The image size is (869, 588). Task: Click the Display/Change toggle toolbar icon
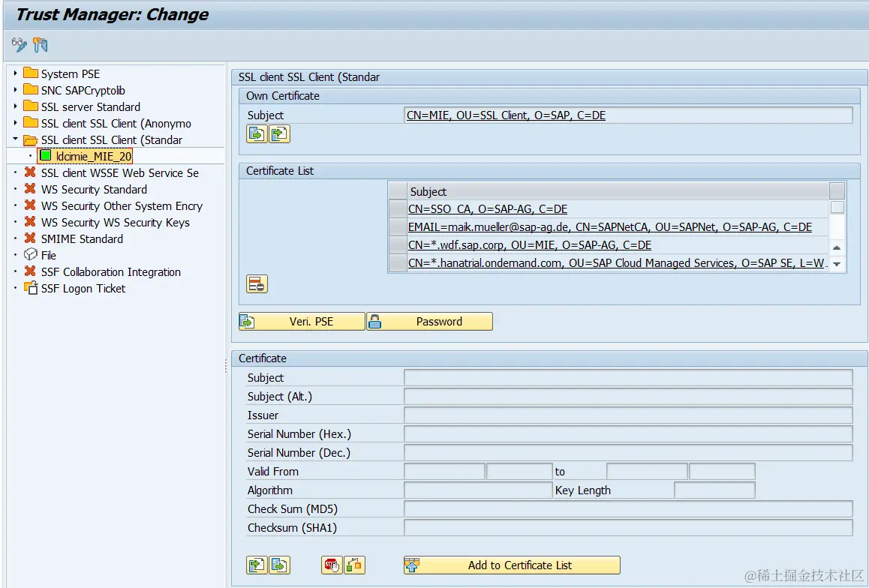pos(19,45)
